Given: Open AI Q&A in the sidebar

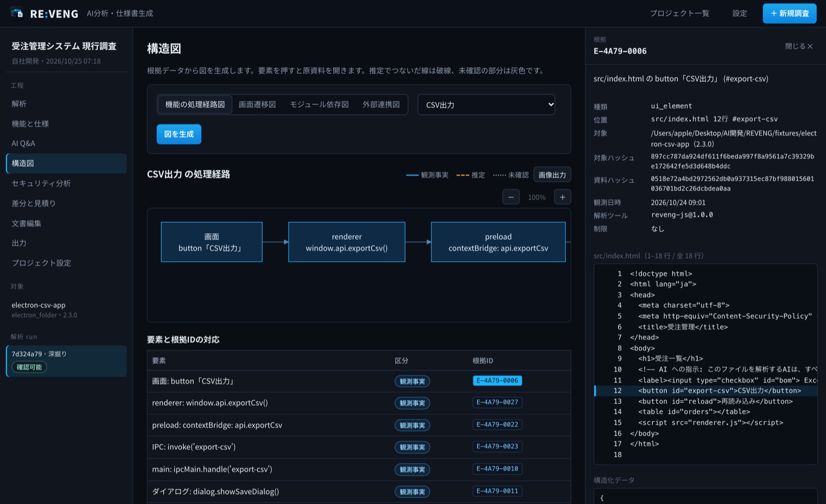Looking at the screenshot, I should click(66, 143).
